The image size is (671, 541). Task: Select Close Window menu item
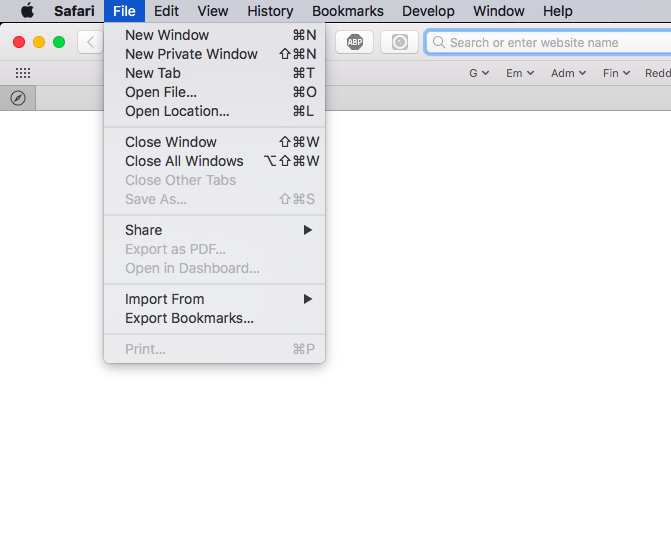coord(214,142)
